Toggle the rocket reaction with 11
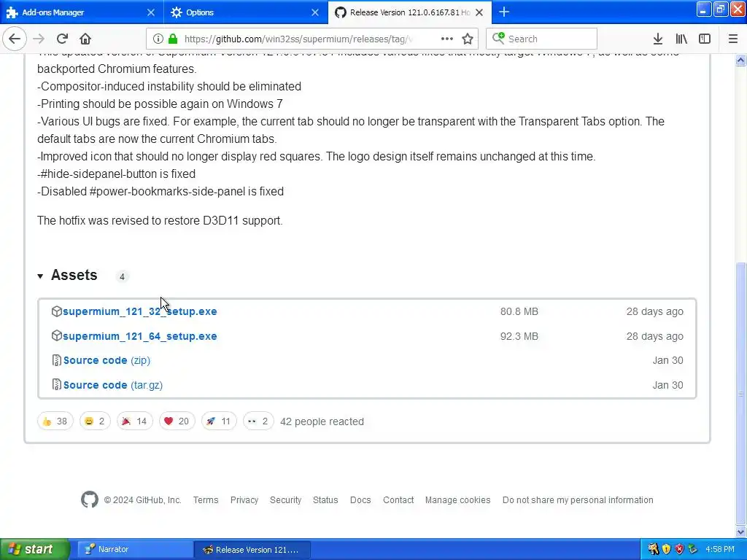 click(219, 421)
